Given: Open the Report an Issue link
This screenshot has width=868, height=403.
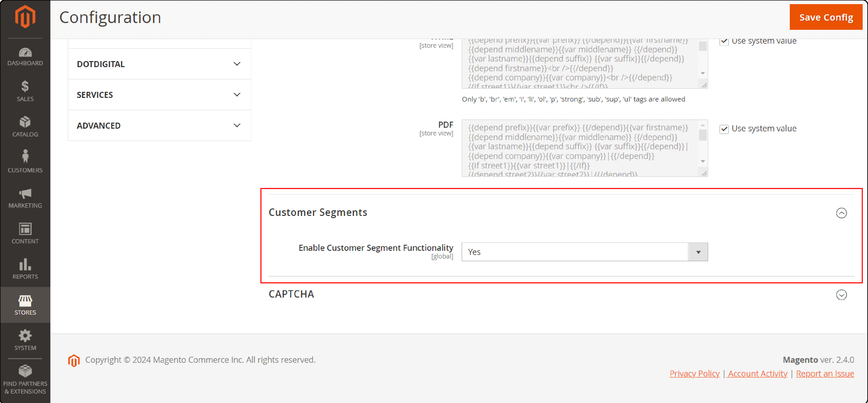Looking at the screenshot, I should pos(825,374).
